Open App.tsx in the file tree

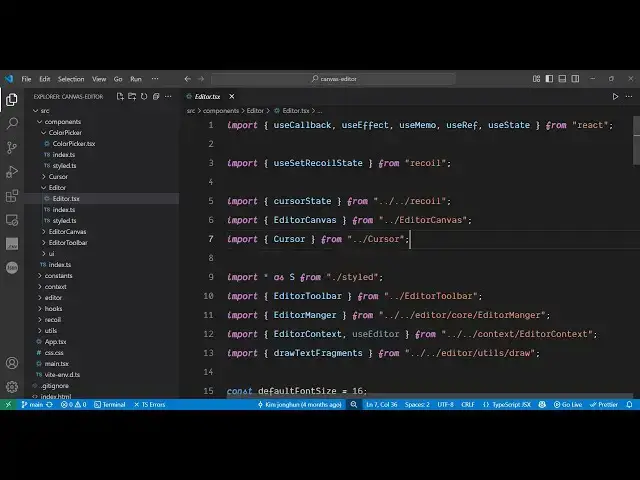click(55, 342)
